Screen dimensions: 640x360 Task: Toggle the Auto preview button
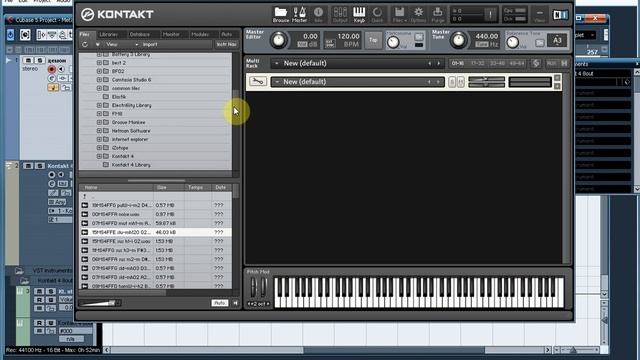click(x=220, y=303)
